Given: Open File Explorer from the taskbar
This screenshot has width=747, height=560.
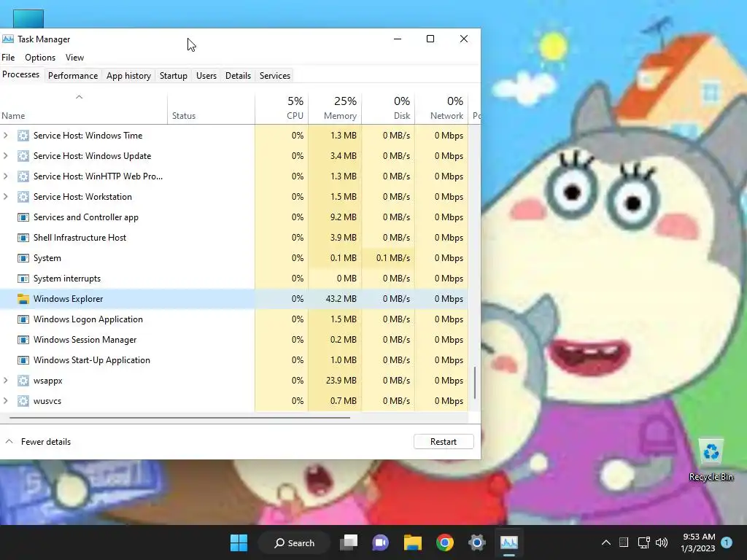Looking at the screenshot, I should 413,542.
